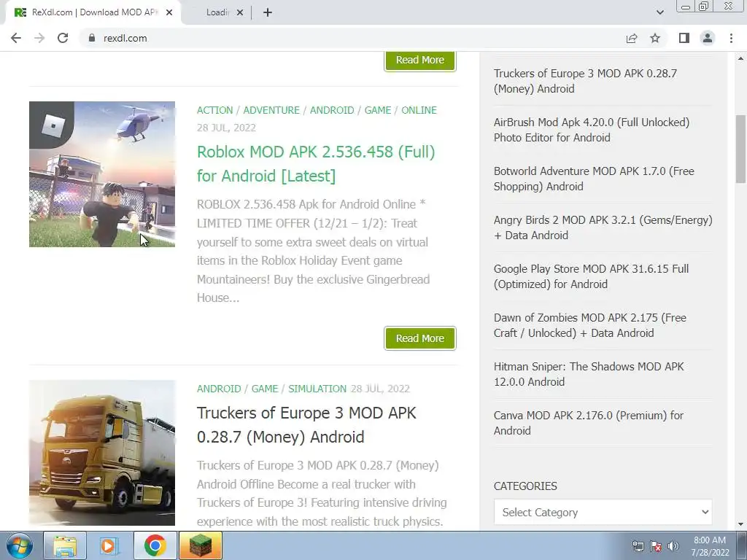This screenshot has width=747, height=560.
Task: Open the Minecraft block taskbar icon
Action: coord(200,545)
